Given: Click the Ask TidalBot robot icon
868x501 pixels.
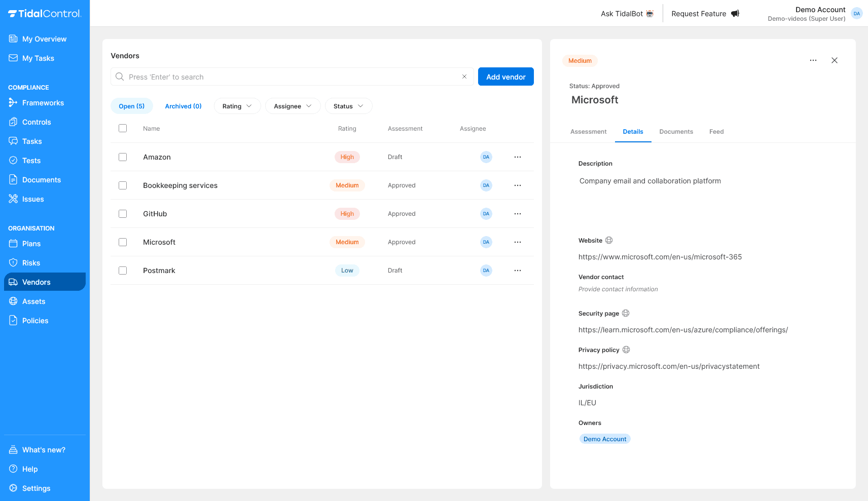Looking at the screenshot, I should 649,14.
